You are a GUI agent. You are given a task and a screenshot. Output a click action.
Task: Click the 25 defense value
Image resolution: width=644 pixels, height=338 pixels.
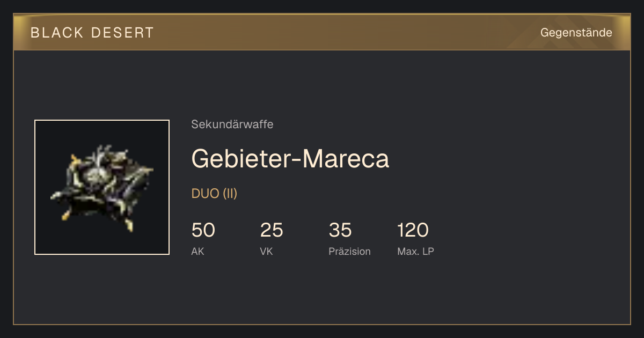click(272, 230)
